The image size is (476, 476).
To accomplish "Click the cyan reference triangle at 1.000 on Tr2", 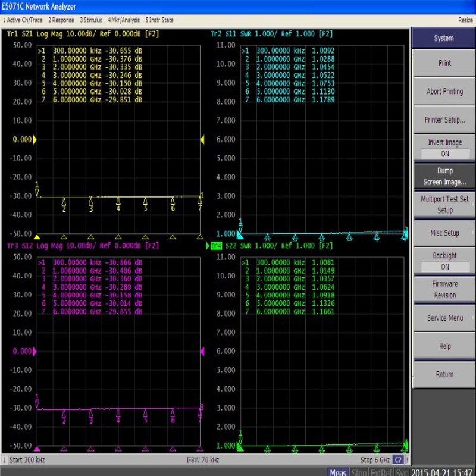I will [240, 234].
